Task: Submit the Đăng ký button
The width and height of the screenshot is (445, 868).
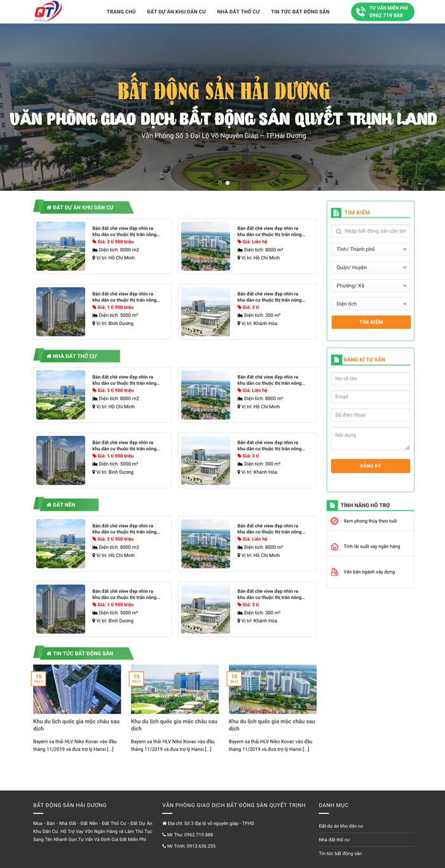Action: 371,466
